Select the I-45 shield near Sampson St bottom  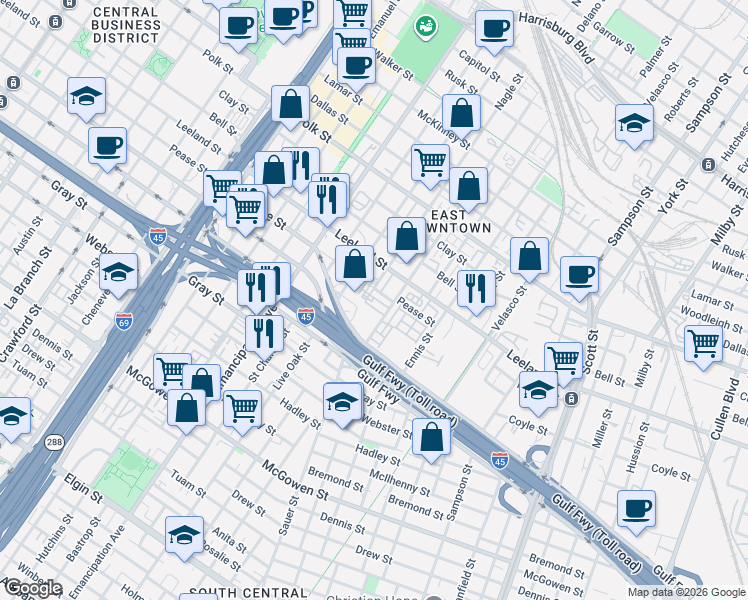[x=499, y=460]
